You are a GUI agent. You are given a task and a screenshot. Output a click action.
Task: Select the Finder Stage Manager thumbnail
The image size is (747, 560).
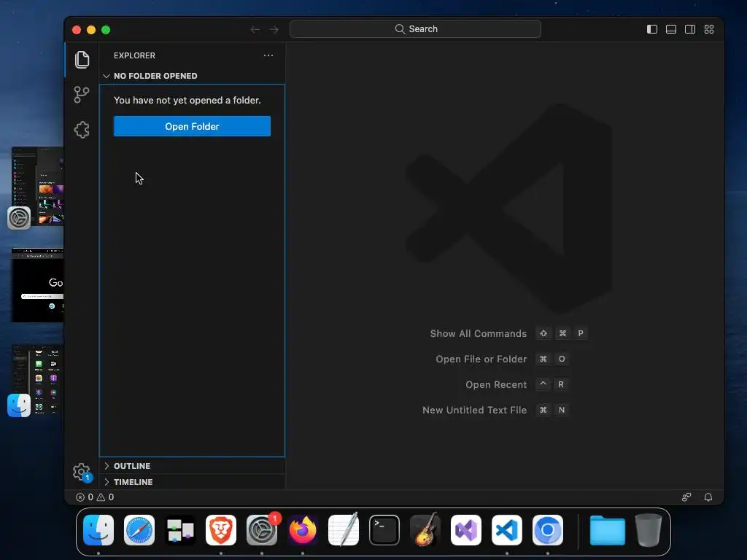tap(38, 379)
